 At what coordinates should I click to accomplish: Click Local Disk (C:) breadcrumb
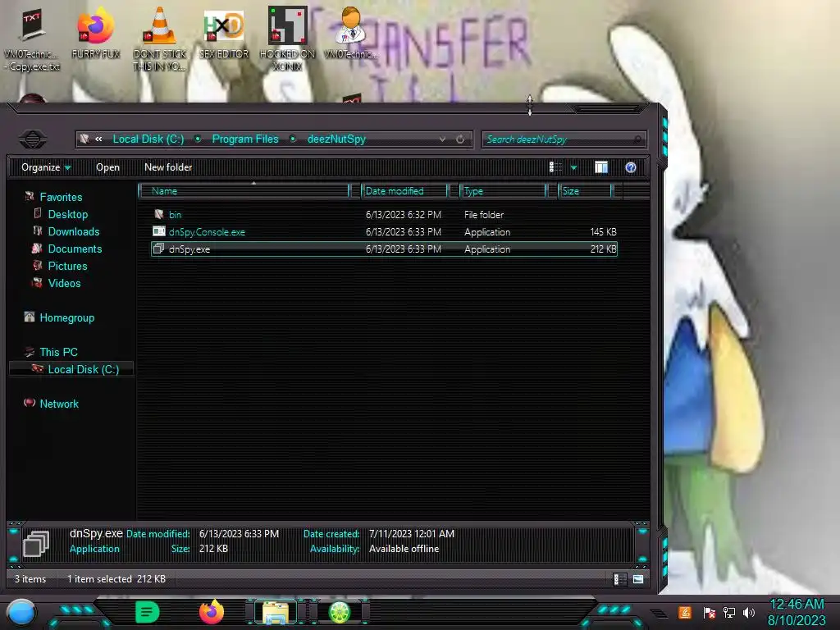[x=148, y=139]
